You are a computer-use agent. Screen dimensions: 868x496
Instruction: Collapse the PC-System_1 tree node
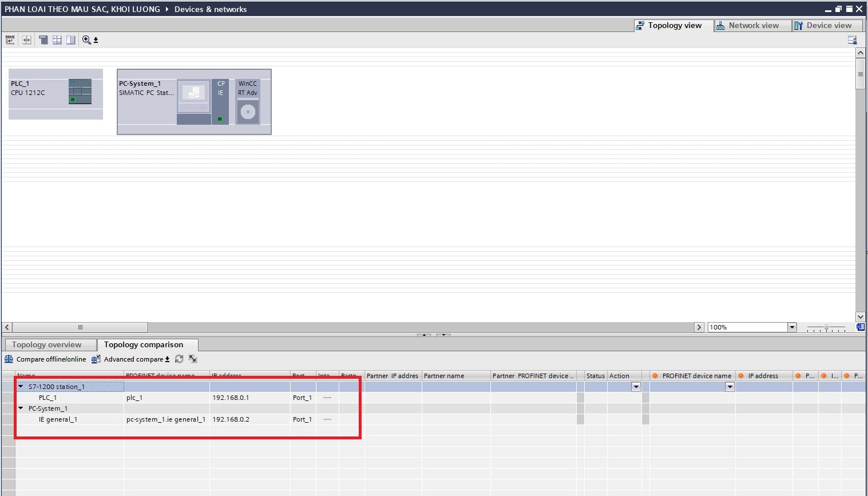pyautogui.click(x=21, y=408)
